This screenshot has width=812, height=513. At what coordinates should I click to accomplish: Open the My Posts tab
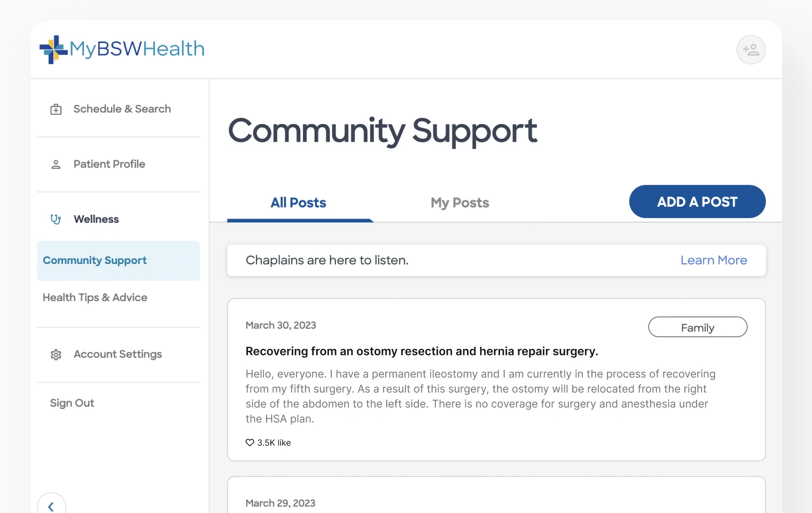pos(459,203)
